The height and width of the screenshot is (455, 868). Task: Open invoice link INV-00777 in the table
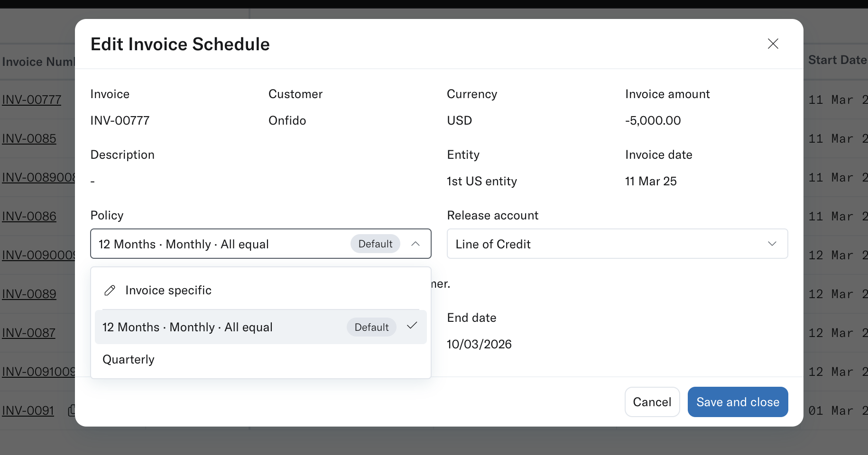[x=32, y=100]
